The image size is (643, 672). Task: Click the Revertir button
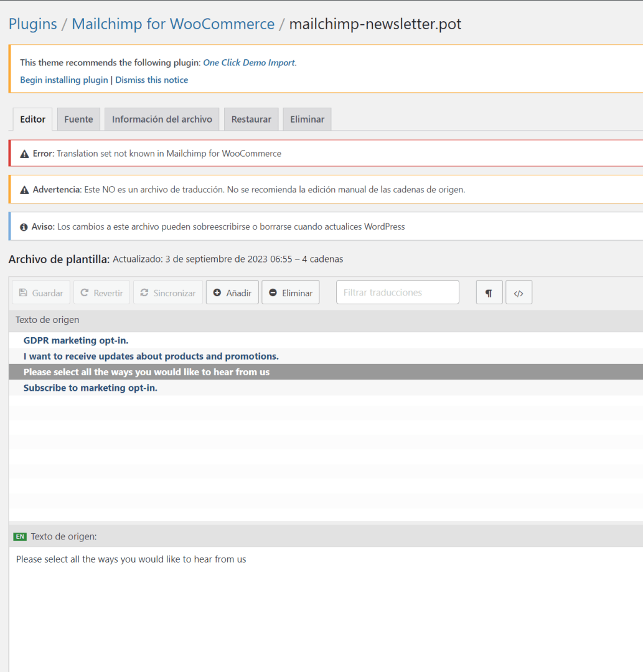(101, 292)
